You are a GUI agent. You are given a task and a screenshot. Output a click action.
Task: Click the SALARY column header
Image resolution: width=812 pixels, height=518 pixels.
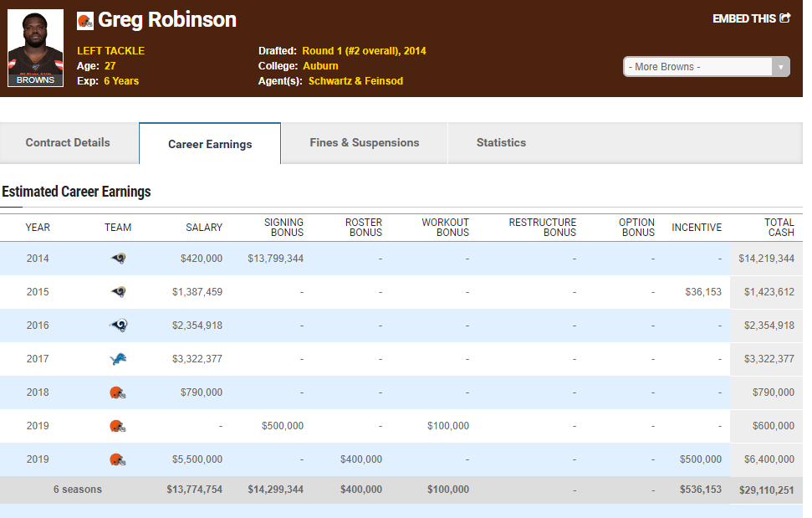pos(204,228)
